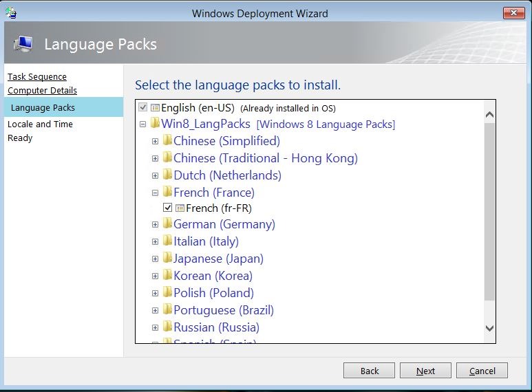Click the French (France) folder icon
This screenshot has width=532, height=392.
pyautogui.click(x=167, y=191)
